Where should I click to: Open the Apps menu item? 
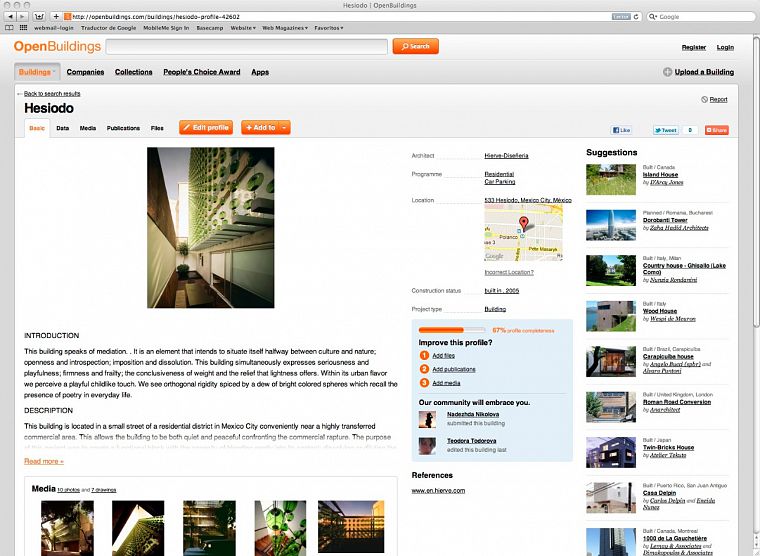point(260,72)
